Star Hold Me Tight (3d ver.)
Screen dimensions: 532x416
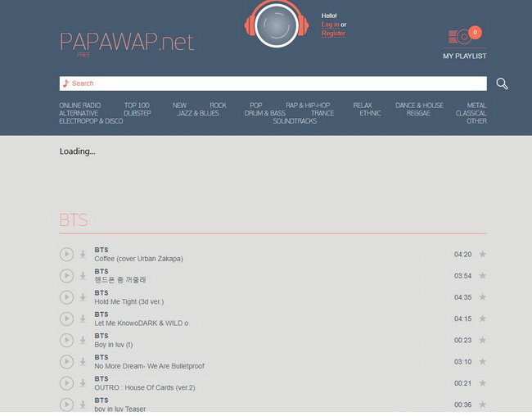click(x=482, y=297)
